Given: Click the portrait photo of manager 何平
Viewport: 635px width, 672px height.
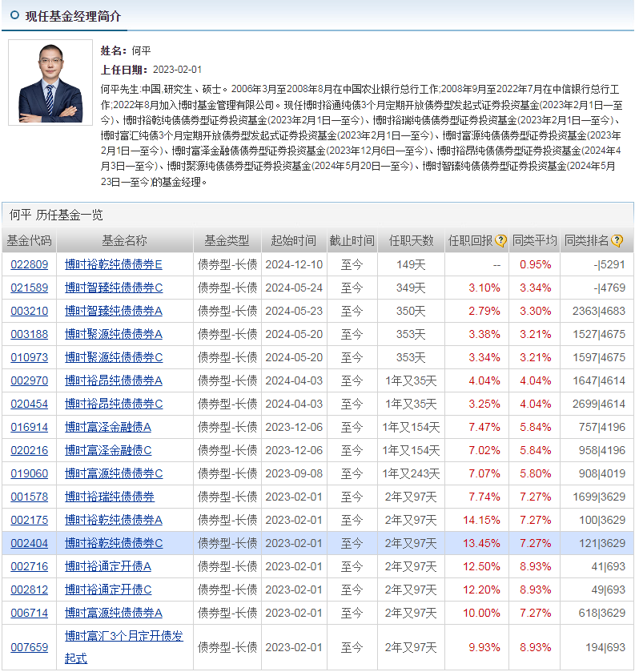Looking at the screenshot, I should (x=50, y=82).
